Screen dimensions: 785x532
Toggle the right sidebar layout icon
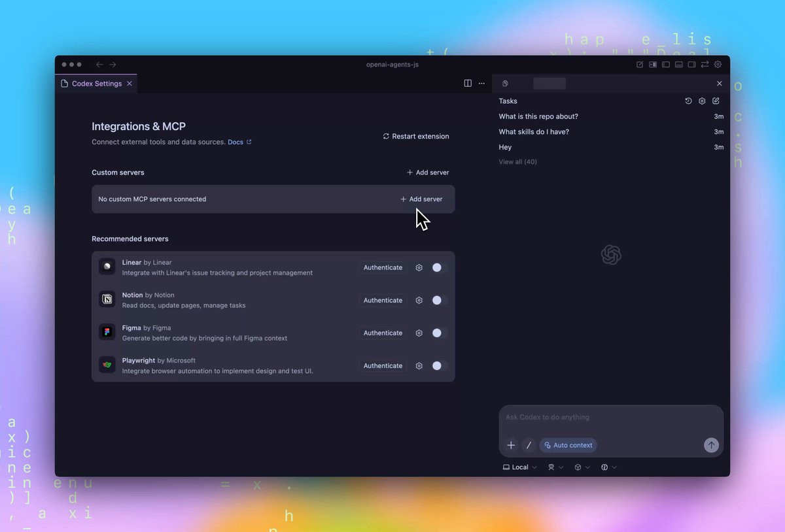coord(691,65)
